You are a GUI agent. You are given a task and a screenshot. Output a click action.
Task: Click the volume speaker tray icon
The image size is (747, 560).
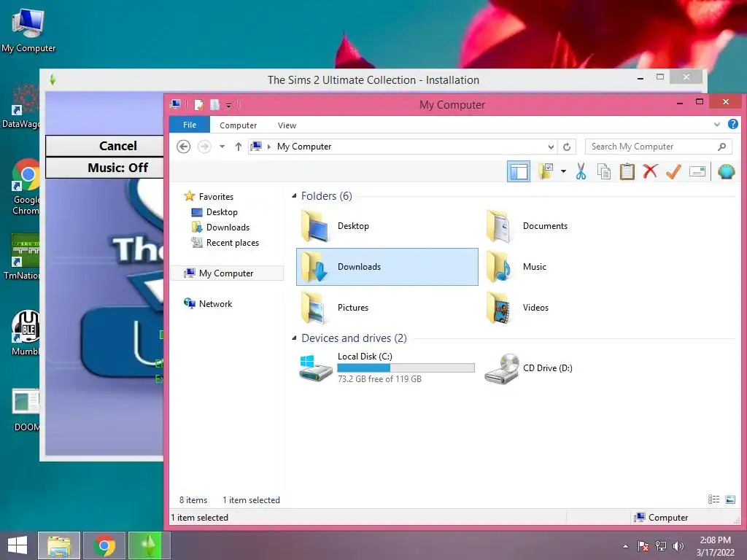click(678, 546)
